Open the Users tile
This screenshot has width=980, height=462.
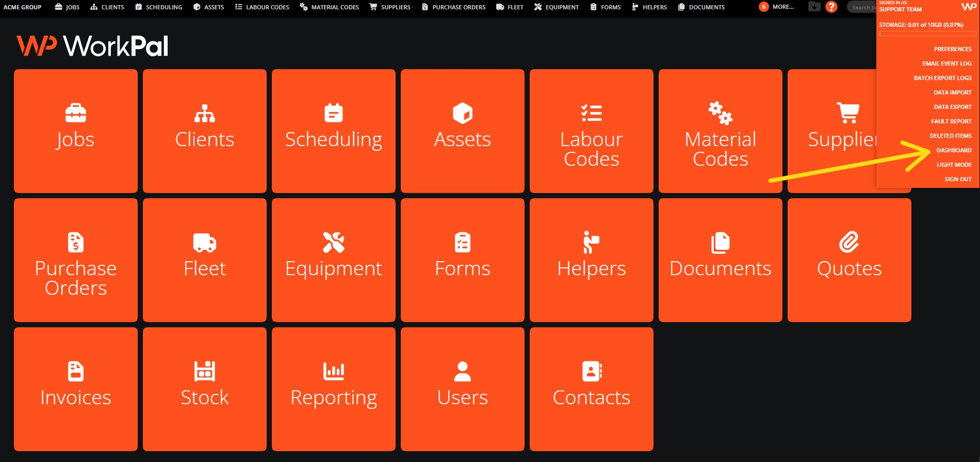click(x=463, y=389)
